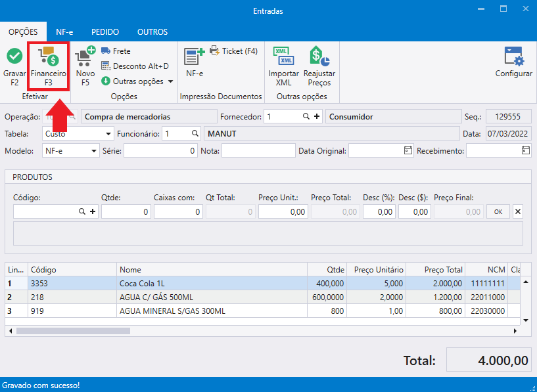Screen dimensions: 537x392
Task: Select row Coca Cola 1L
Action: click(x=263, y=284)
